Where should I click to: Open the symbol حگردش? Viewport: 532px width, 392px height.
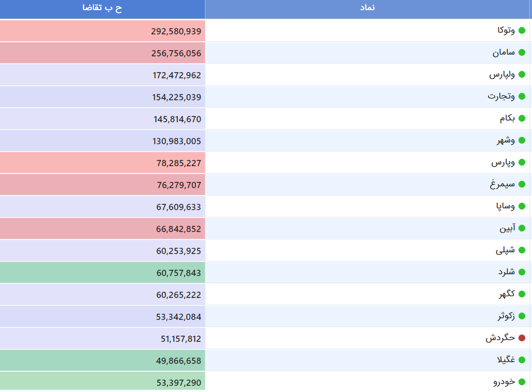500,338
